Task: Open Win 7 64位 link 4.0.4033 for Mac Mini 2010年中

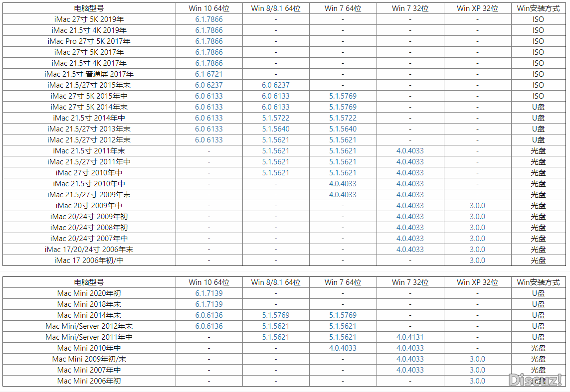Action: coord(343,348)
